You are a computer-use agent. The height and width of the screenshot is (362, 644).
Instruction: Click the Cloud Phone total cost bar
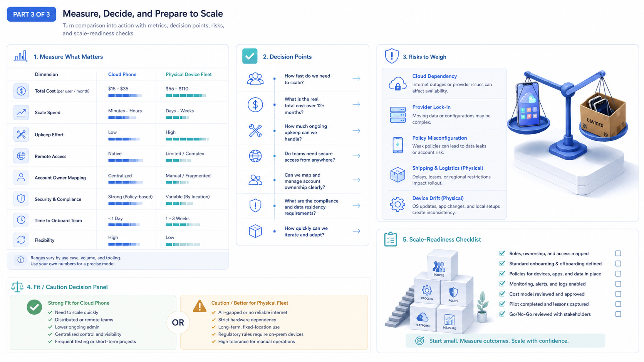tap(125, 95)
